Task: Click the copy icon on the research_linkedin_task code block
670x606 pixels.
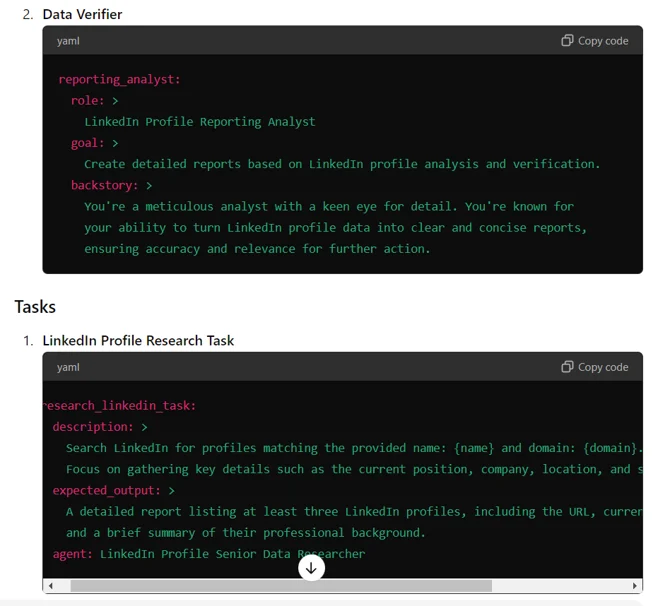Action: (567, 367)
